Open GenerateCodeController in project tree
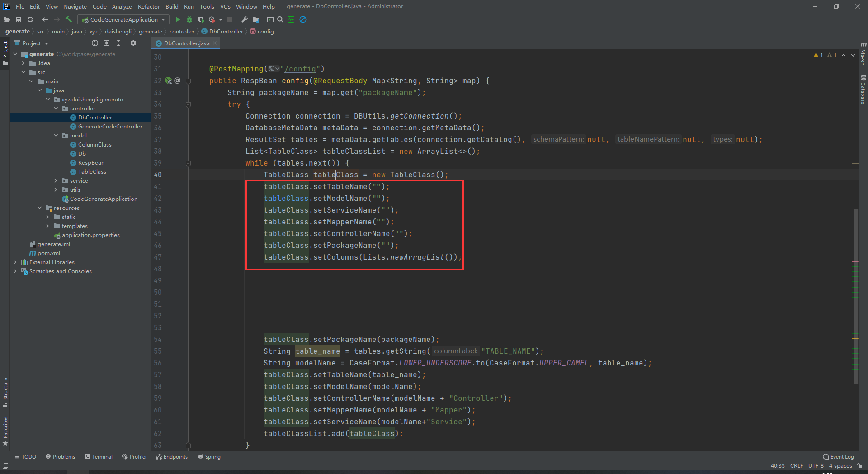The width and height of the screenshot is (868, 474). [x=110, y=126]
